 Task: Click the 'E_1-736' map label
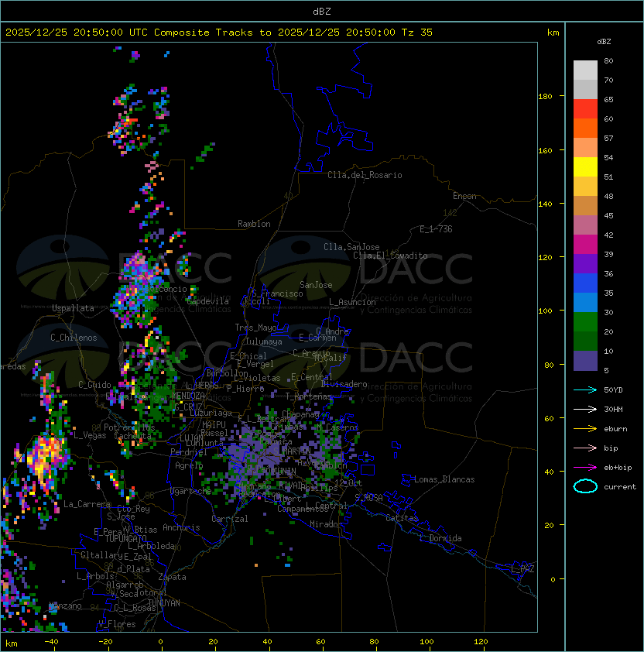(436, 229)
